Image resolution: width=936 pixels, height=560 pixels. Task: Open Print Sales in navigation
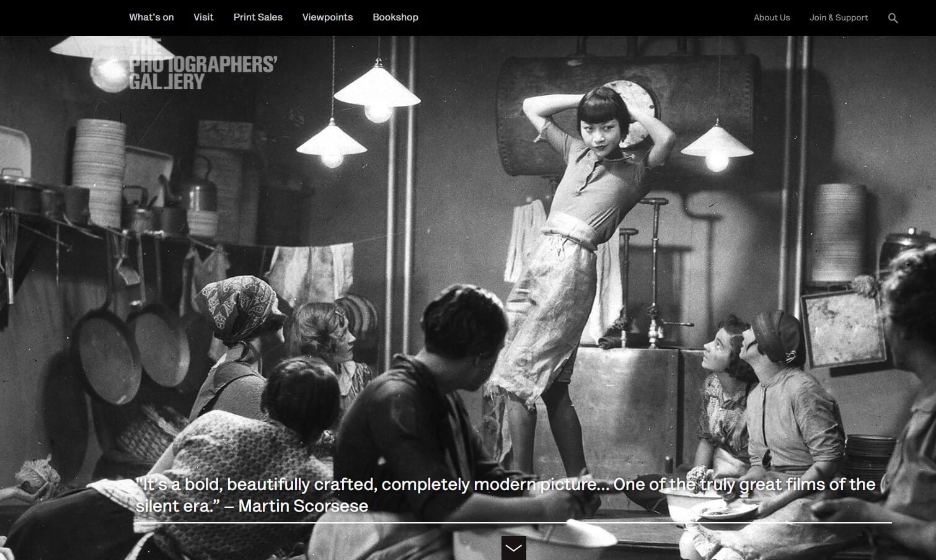[x=258, y=17]
